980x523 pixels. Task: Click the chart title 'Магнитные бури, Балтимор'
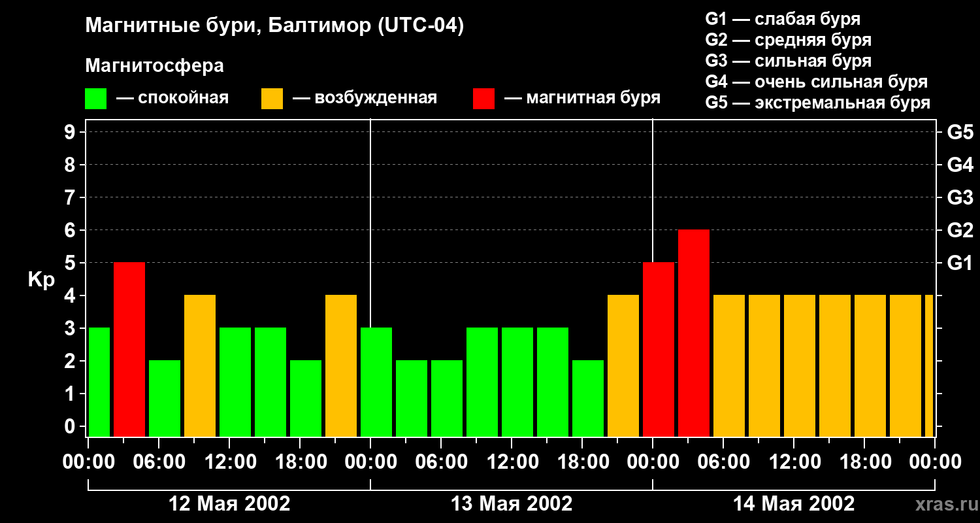[274, 26]
